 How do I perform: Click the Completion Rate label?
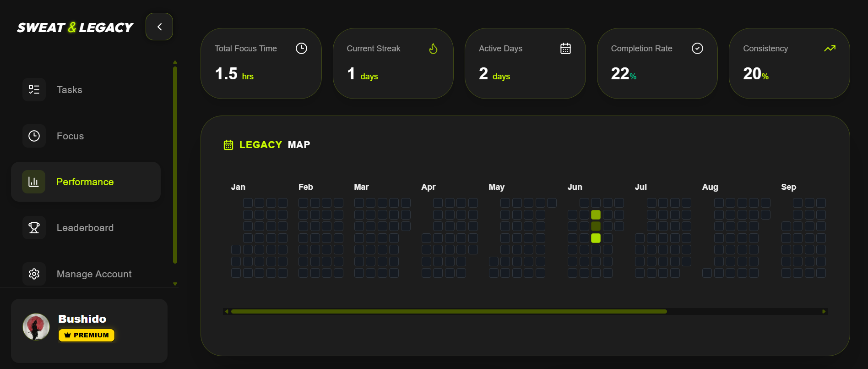tap(641, 48)
